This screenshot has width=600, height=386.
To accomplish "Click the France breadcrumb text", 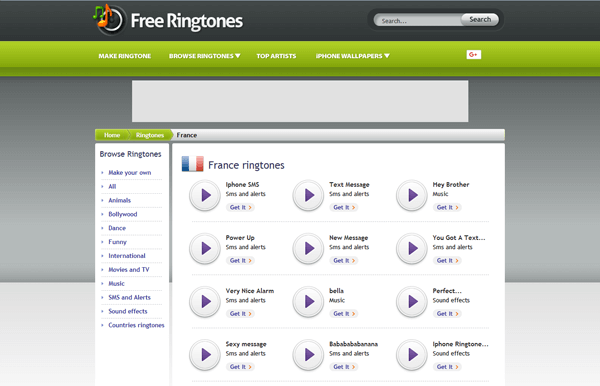I will point(187,135).
